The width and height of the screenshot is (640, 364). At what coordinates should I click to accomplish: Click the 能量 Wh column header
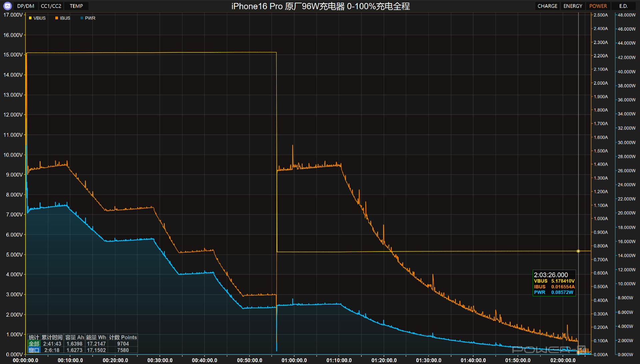[x=96, y=337]
